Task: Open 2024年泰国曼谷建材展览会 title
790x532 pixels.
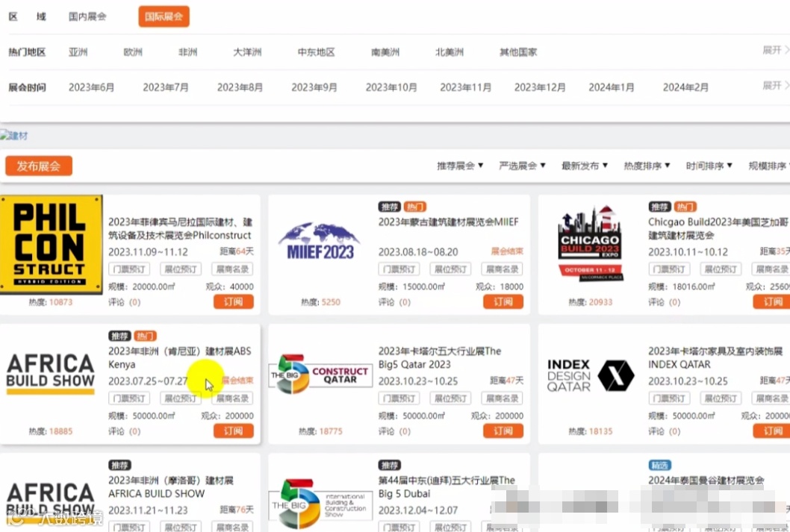Action: 706,481
